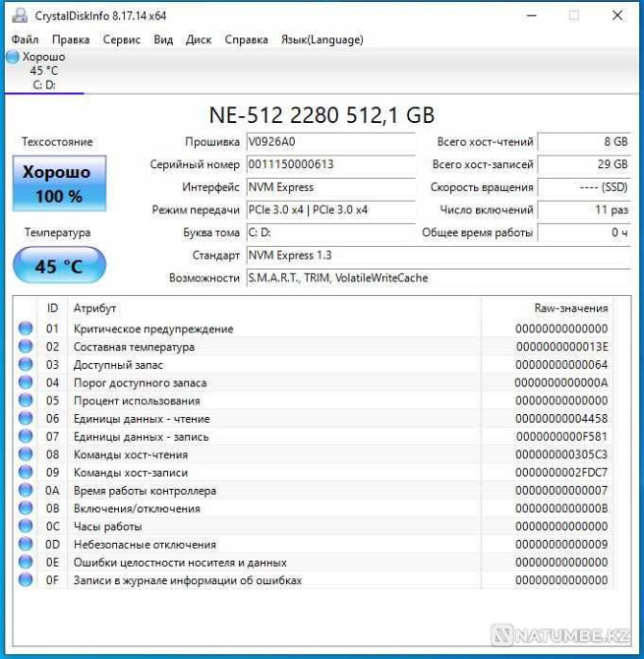Click the Прошивка field V0926A0

(x=330, y=142)
